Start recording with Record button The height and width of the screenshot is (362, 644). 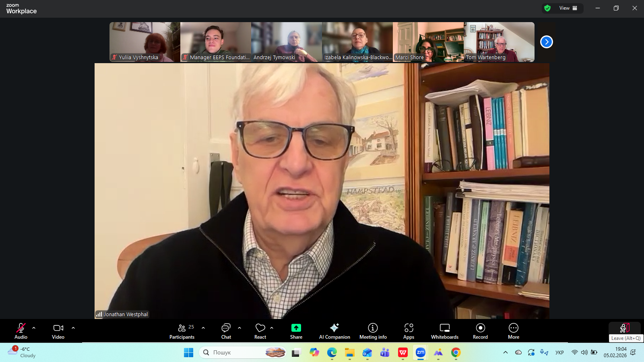pos(480,331)
